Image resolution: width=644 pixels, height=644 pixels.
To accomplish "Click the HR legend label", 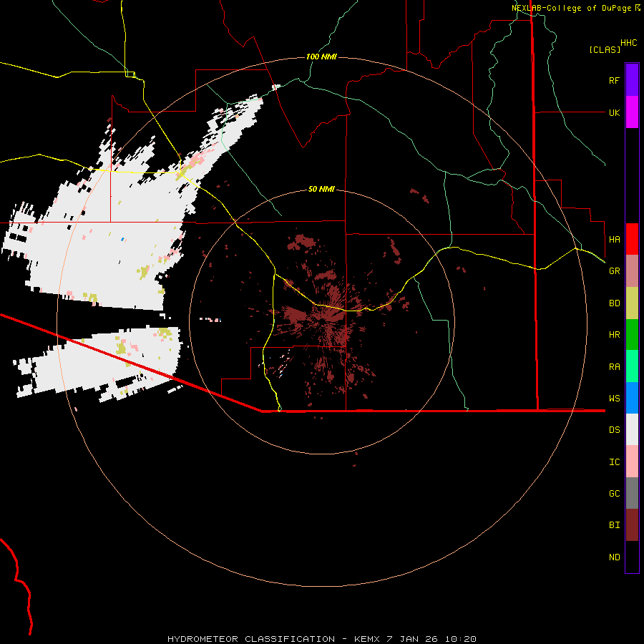I will (x=614, y=335).
